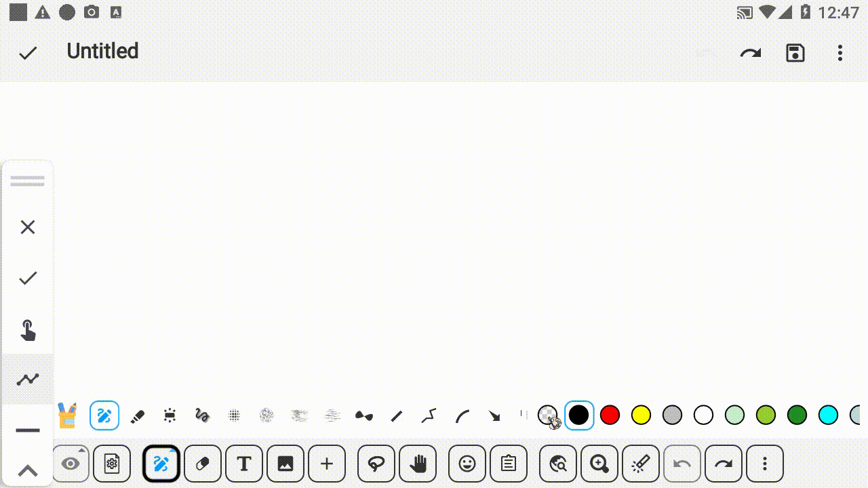Click the redo arrow in top bar
Image resolution: width=868 pixels, height=488 pixels.
(751, 53)
